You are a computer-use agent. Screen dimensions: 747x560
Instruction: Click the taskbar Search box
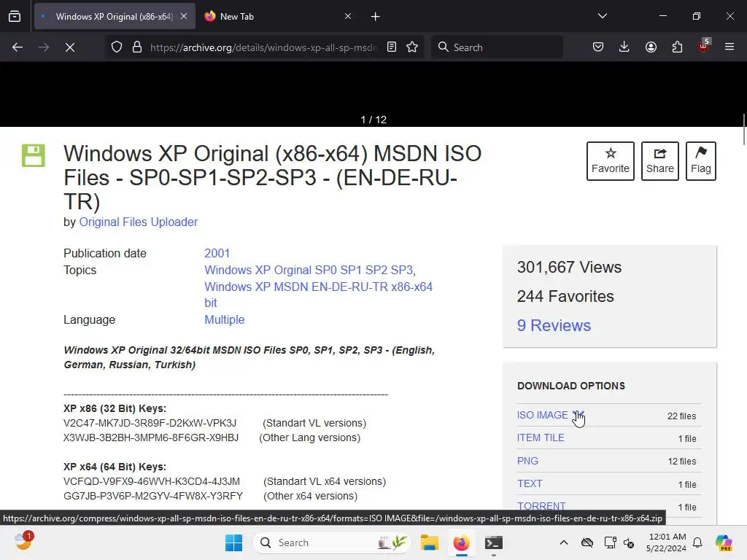332,542
